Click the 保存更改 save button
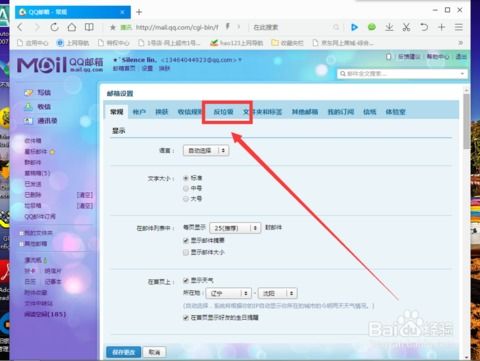The image size is (480, 361). pyautogui.click(x=123, y=352)
